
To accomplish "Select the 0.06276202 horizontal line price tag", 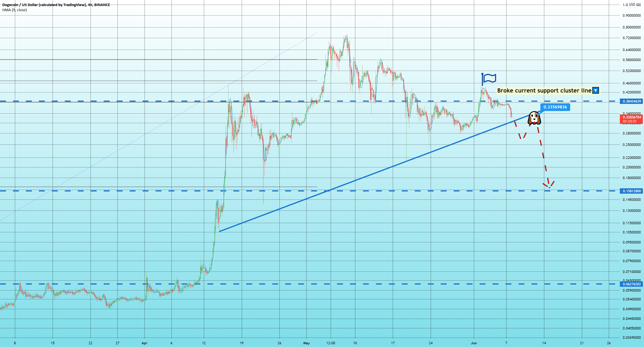I will click(x=631, y=284).
